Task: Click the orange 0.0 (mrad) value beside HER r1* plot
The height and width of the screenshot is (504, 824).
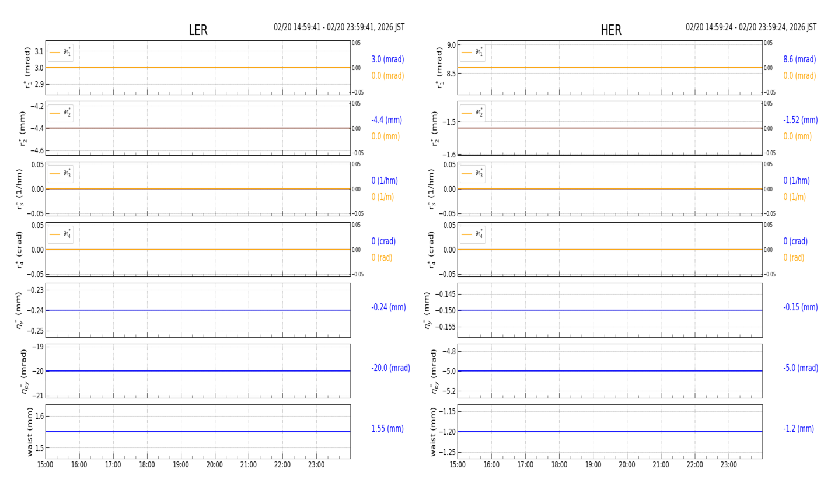Action: point(799,76)
